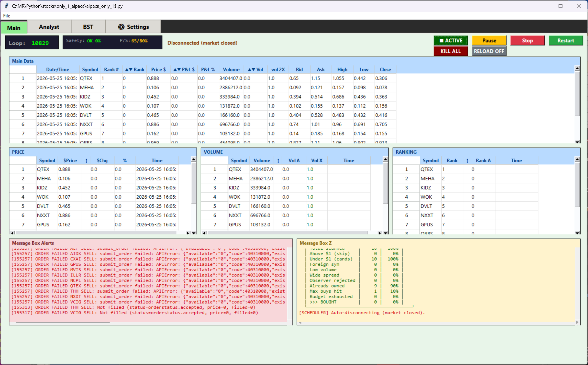Sort by the ▲▼ P&L $ column header

point(184,70)
